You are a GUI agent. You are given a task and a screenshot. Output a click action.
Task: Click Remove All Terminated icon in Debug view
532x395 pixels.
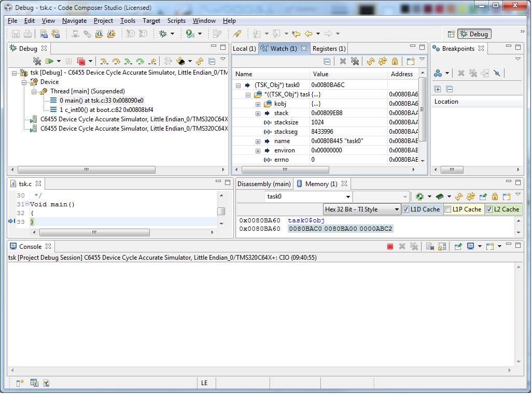pyautogui.click(x=37, y=61)
